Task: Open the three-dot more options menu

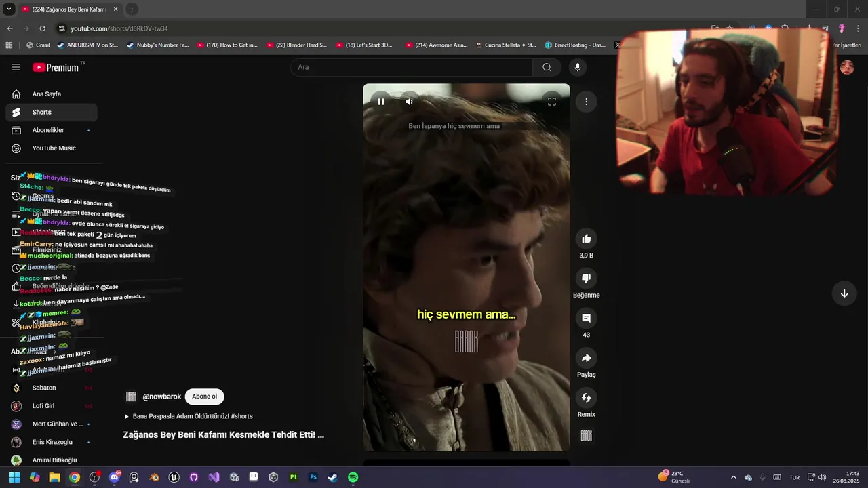Action: (x=586, y=102)
